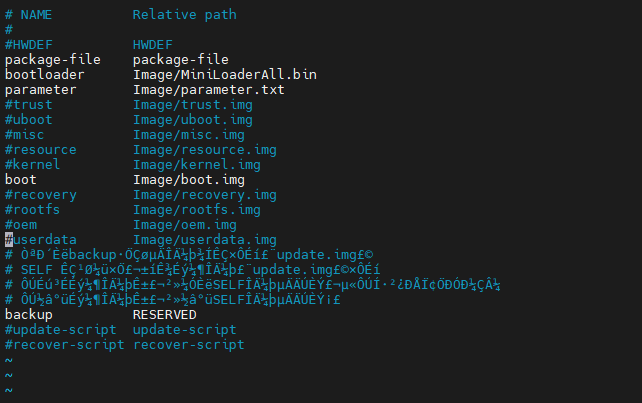Click the RESERVED value for backup
The width and height of the screenshot is (642, 403).
[165, 315]
